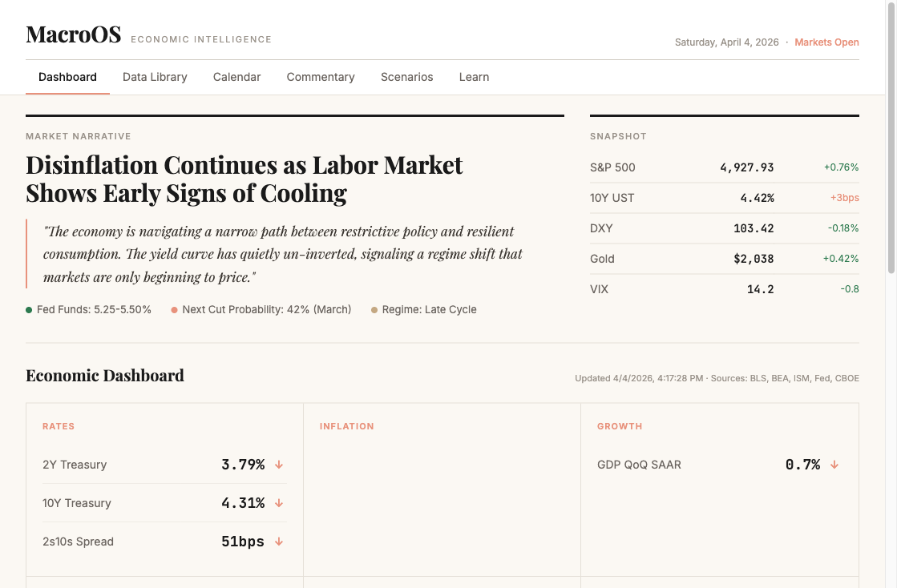Viewport: 897px width, 588px height.
Task: Select the Scenarios tab
Action: pos(406,77)
